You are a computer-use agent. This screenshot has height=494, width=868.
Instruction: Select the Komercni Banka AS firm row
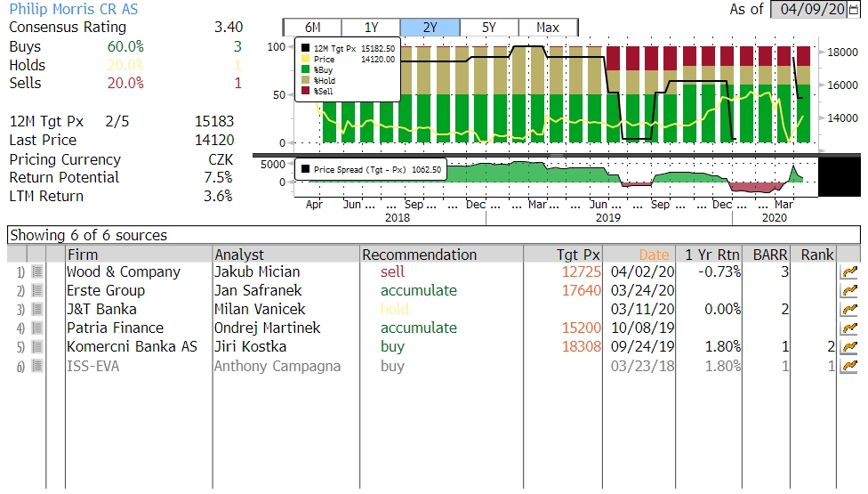(132, 347)
